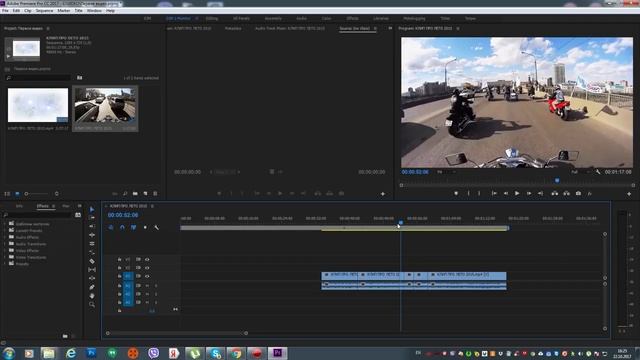Toggle V1 track targeting

pyautogui.click(x=128, y=276)
